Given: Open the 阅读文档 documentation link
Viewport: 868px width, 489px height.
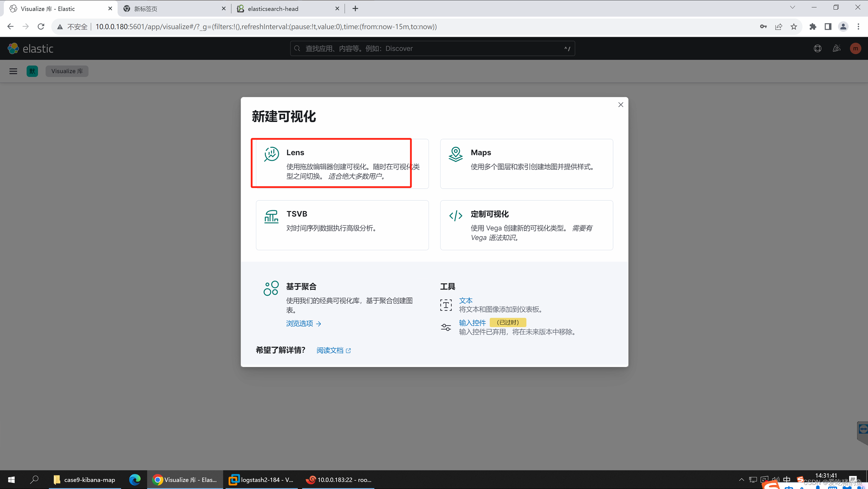Looking at the screenshot, I should [x=333, y=350].
